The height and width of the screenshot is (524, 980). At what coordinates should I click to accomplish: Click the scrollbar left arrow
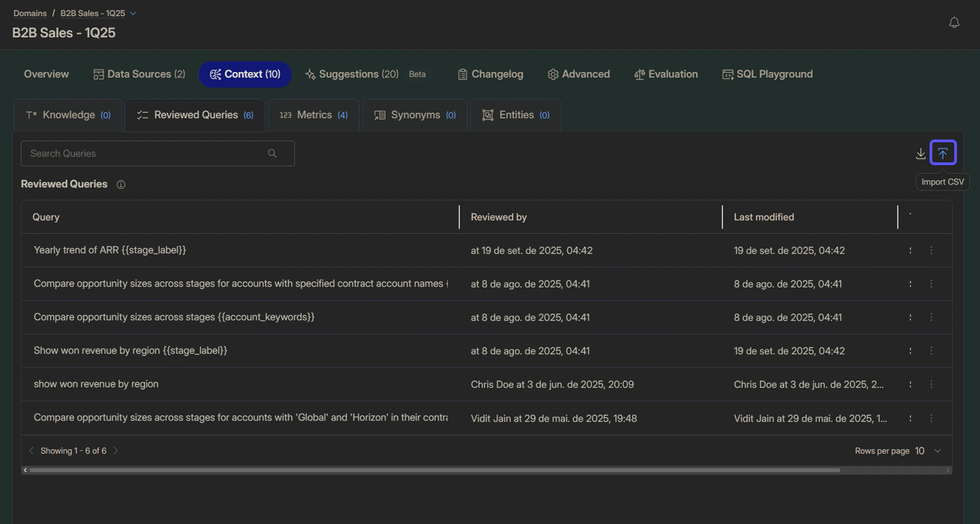click(25, 470)
